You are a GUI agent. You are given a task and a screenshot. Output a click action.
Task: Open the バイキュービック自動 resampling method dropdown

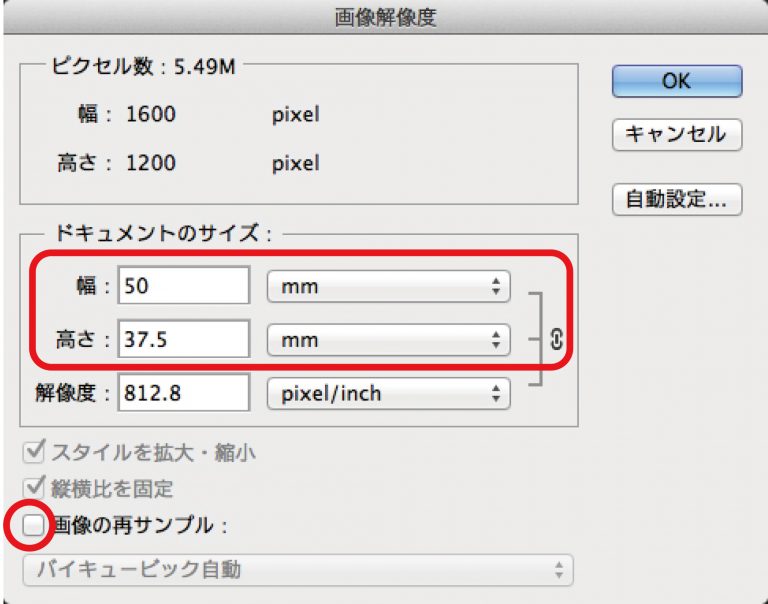point(298,570)
